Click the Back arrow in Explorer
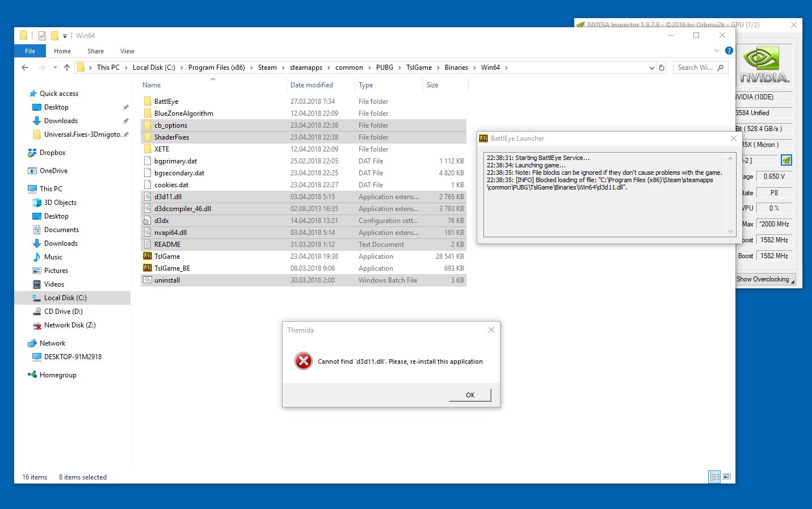This screenshot has height=509, width=812. (x=25, y=68)
